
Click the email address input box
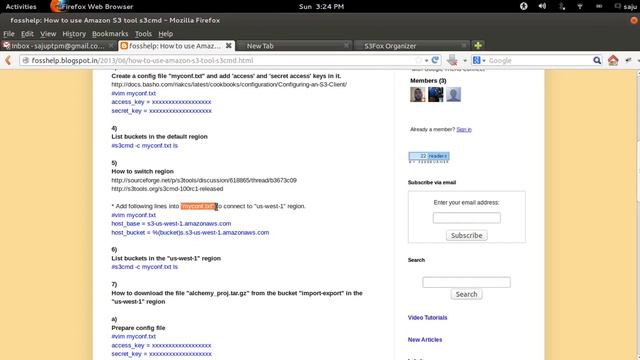467,218
